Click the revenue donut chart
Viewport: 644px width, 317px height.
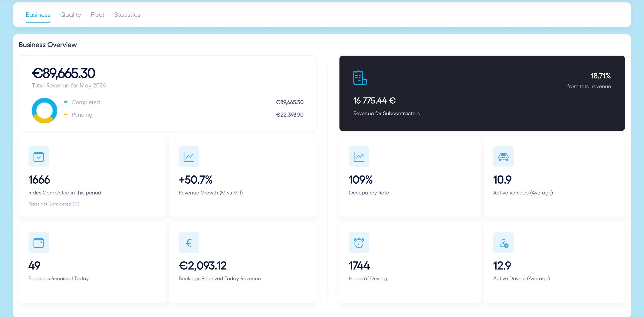coord(45,110)
